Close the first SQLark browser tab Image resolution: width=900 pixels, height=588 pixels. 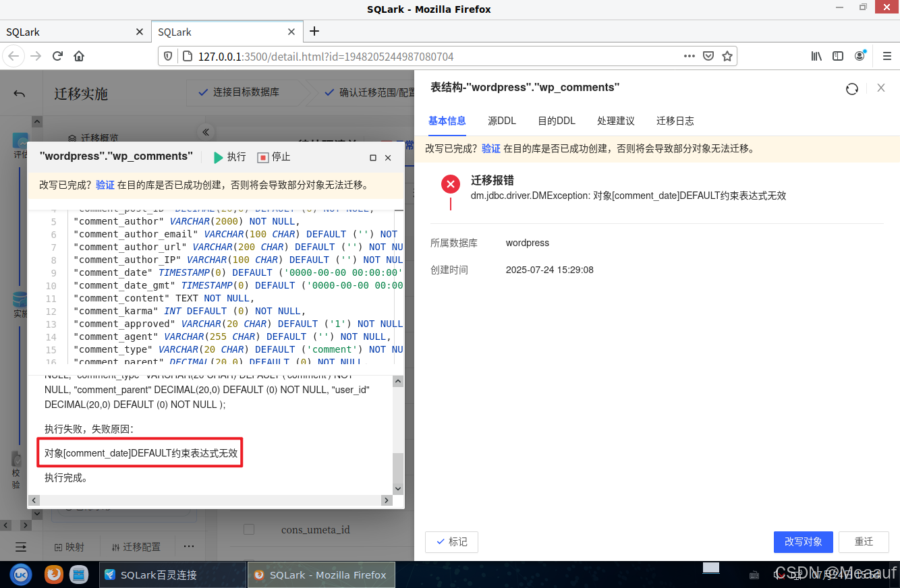pos(140,32)
